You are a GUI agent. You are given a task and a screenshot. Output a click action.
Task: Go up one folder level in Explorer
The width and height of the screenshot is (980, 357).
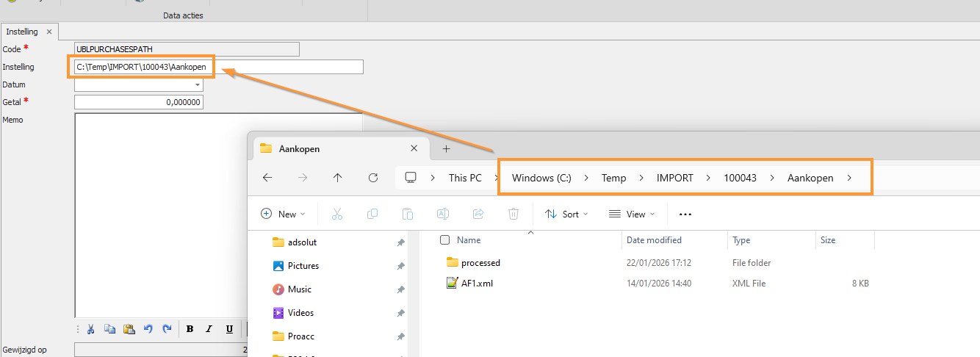click(x=338, y=178)
